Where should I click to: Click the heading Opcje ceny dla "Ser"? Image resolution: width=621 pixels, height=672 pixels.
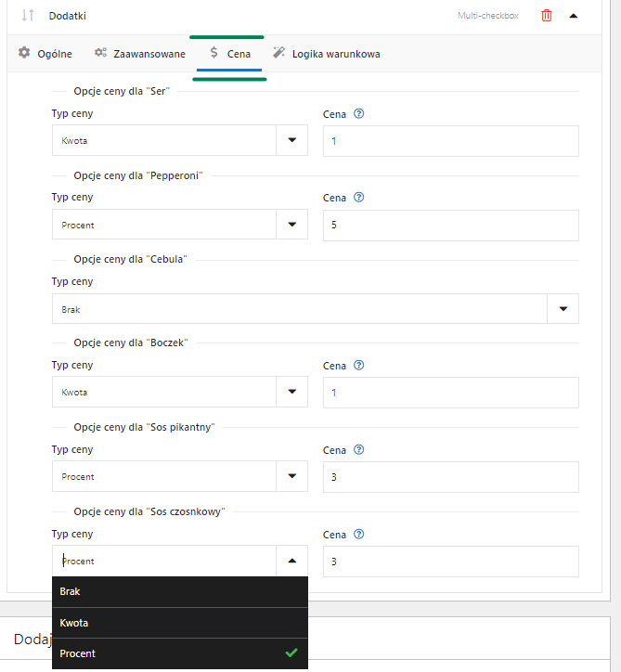[122, 91]
